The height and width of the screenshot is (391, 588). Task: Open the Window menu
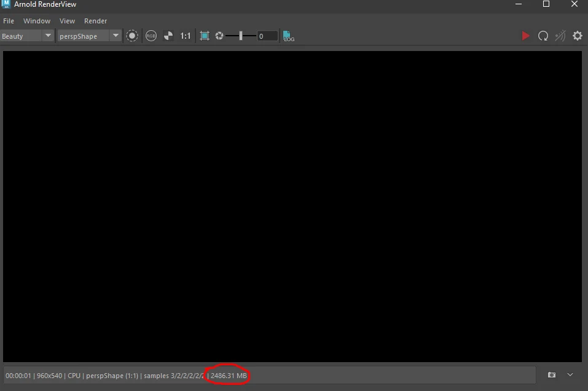37,20
